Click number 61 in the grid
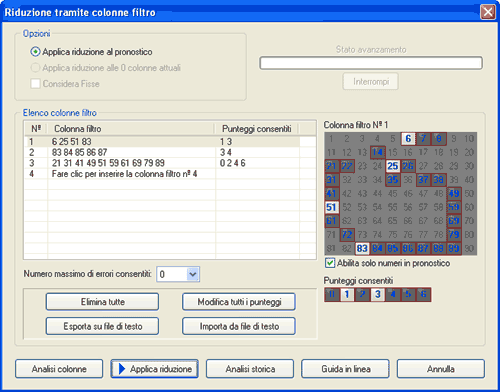Viewport: 500px width, 392px height. [x=331, y=221]
